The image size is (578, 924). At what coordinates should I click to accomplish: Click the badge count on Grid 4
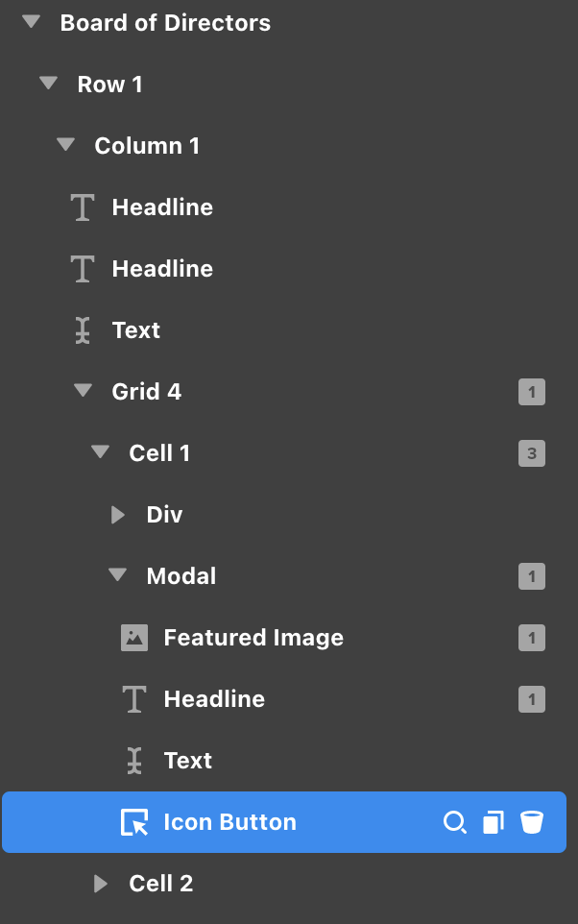(532, 392)
